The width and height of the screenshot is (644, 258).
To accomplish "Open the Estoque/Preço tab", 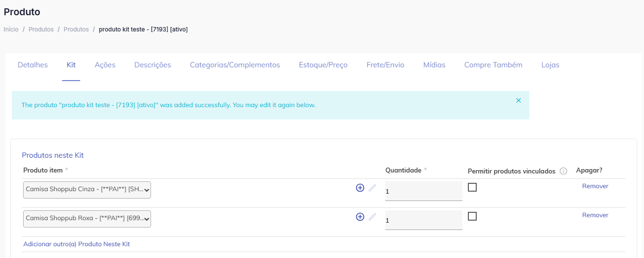I will point(323,65).
